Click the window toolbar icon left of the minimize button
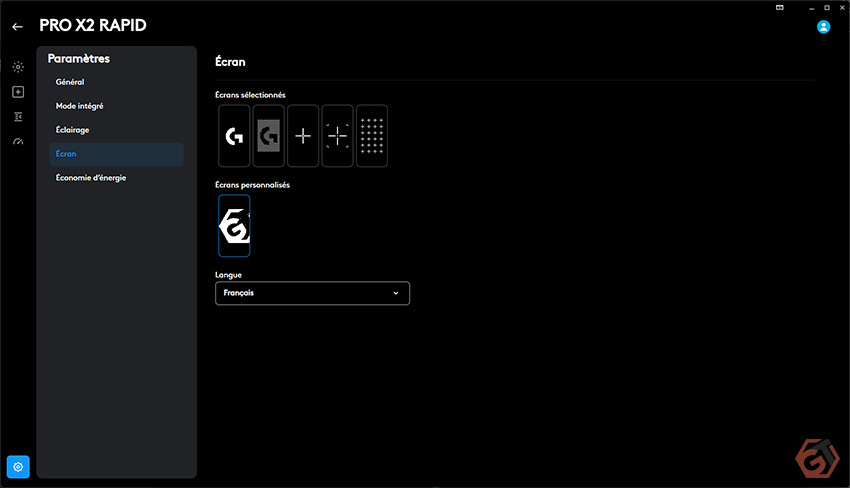Screen dimensions: 850x488 click(x=780, y=8)
